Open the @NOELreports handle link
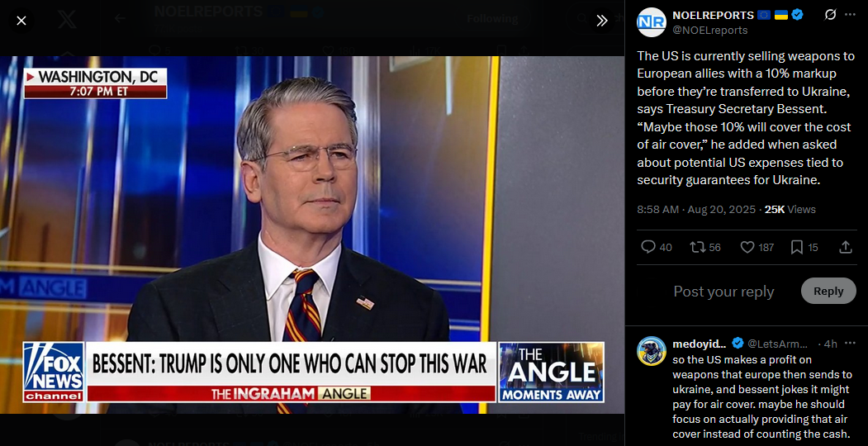 709,31
